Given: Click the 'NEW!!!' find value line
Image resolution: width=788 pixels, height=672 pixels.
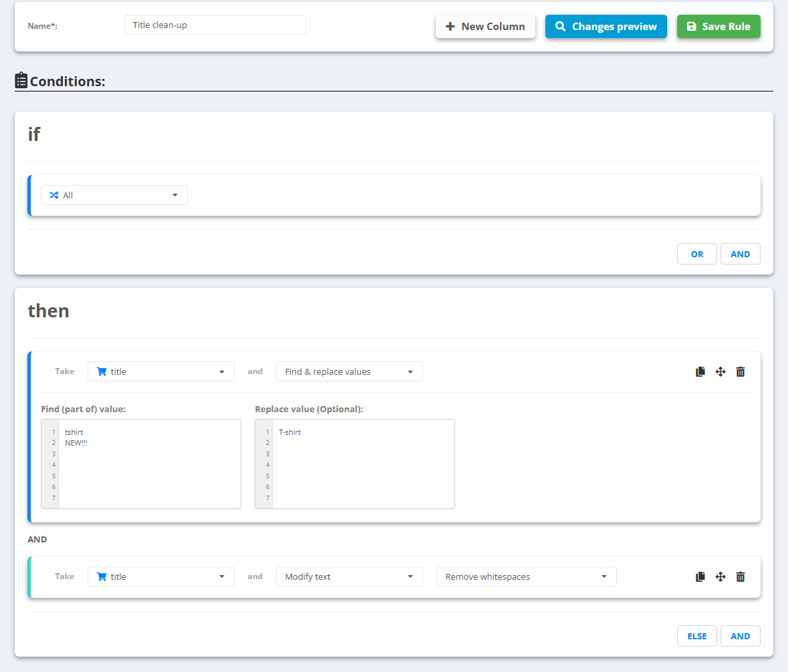Looking at the screenshot, I should click(x=76, y=443).
